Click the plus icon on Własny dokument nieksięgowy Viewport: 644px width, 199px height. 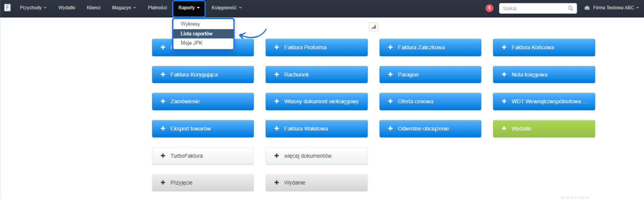[x=277, y=101]
